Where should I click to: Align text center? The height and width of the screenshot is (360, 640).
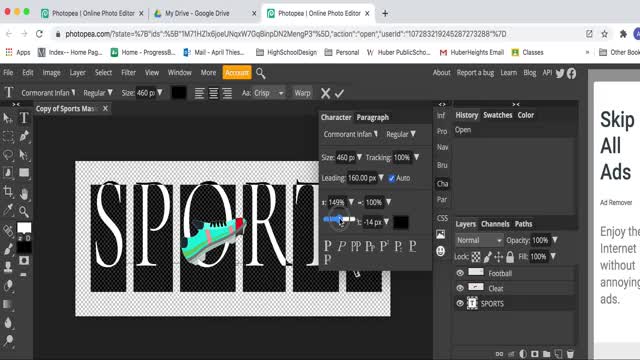pyautogui.click(x=213, y=93)
